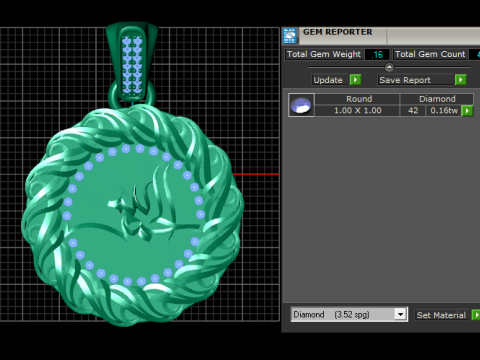
Task: Click the green arrow next to Update
Action: (355, 80)
